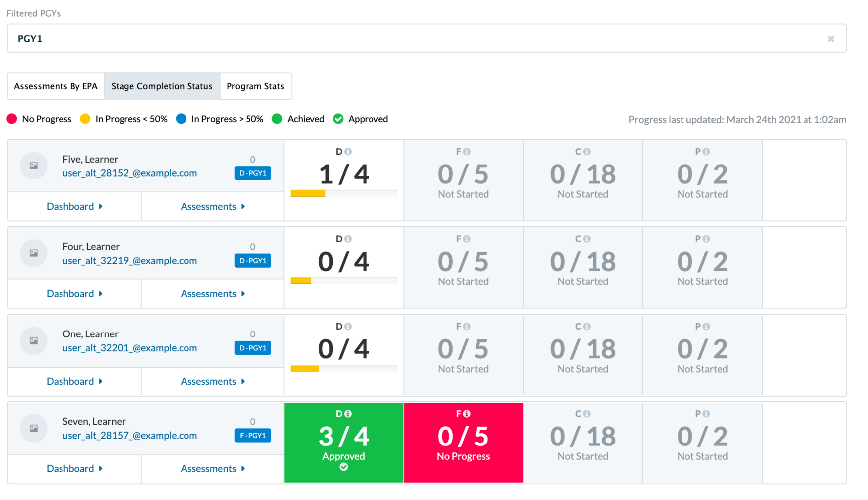Image resolution: width=868 pixels, height=500 pixels.
Task: Click the info icon next to P for Seven, Learner
Action: tap(706, 414)
